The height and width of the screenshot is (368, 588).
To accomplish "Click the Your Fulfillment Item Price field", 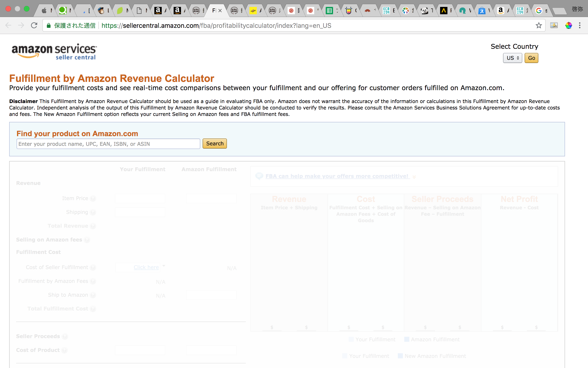I will point(140,198).
